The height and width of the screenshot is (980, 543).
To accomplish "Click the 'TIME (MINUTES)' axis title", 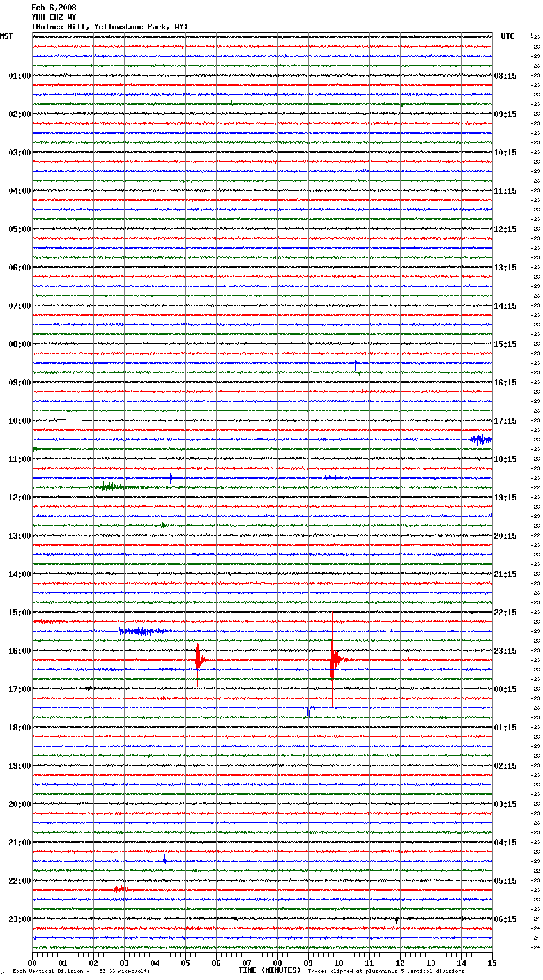I will 270,970.
